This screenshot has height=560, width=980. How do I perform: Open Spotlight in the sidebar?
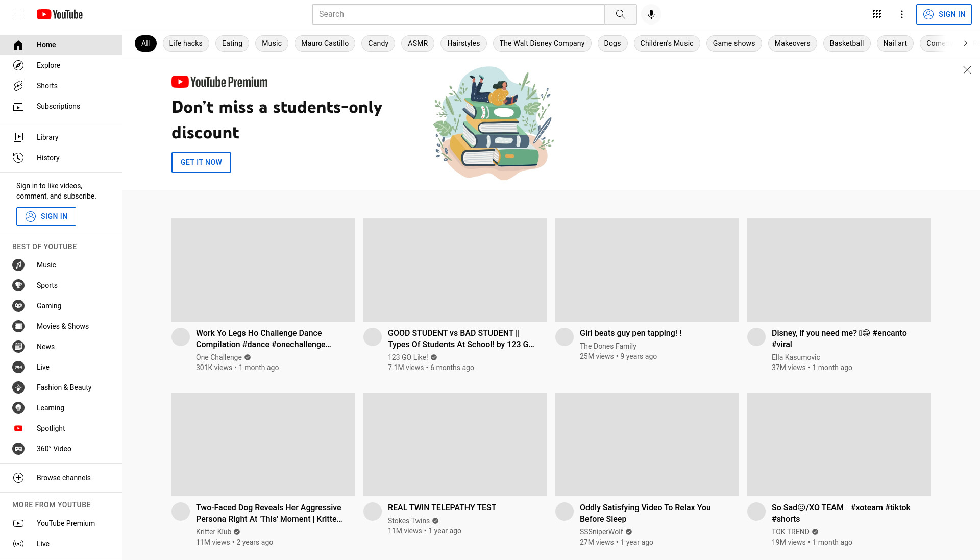(61, 428)
